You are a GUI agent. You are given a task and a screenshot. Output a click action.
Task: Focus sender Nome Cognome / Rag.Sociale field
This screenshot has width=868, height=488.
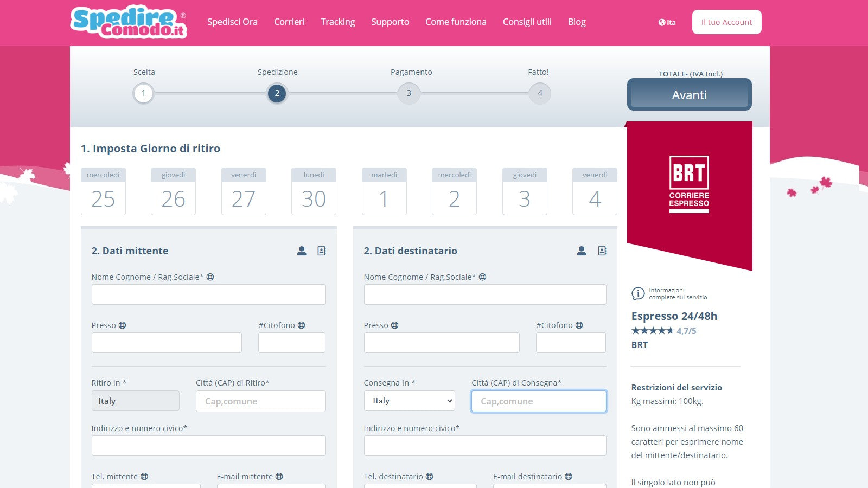[x=209, y=294]
